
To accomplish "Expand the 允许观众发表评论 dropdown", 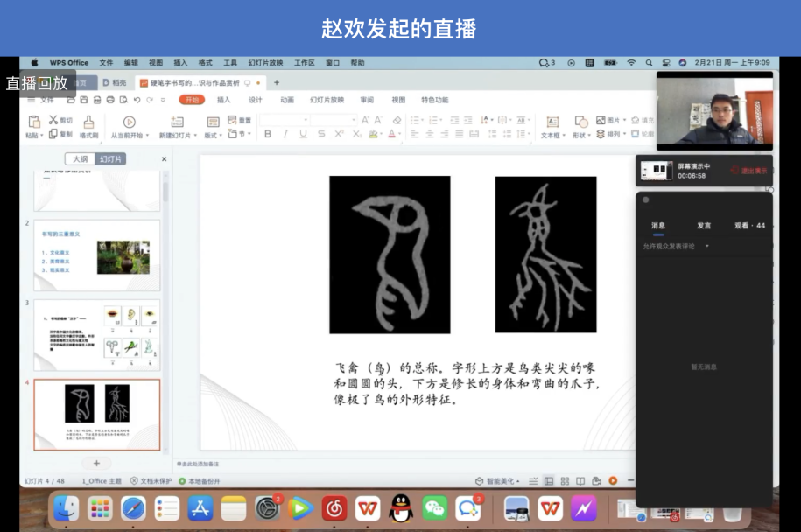I will (706, 247).
